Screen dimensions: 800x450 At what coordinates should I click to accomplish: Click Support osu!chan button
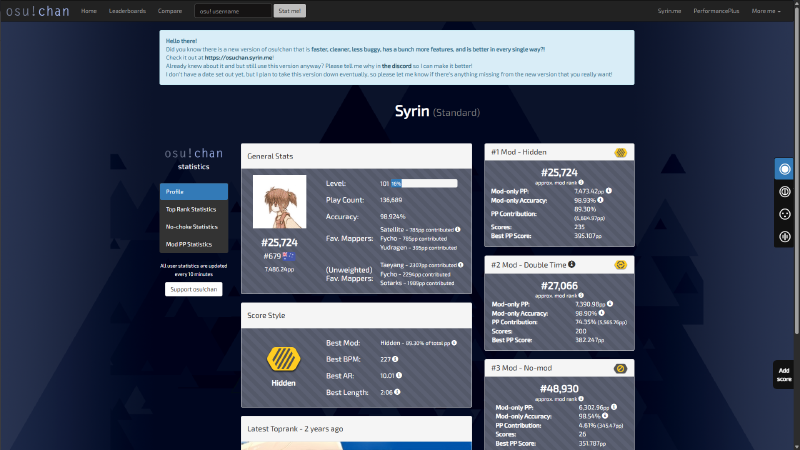[x=194, y=289]
